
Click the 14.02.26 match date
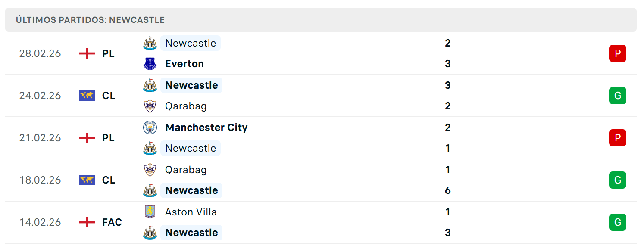(40, 222)
